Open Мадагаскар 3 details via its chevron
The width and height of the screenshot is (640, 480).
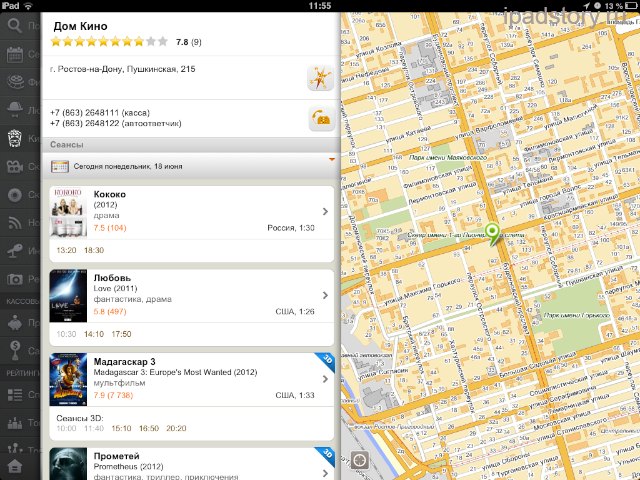(325, 379)
